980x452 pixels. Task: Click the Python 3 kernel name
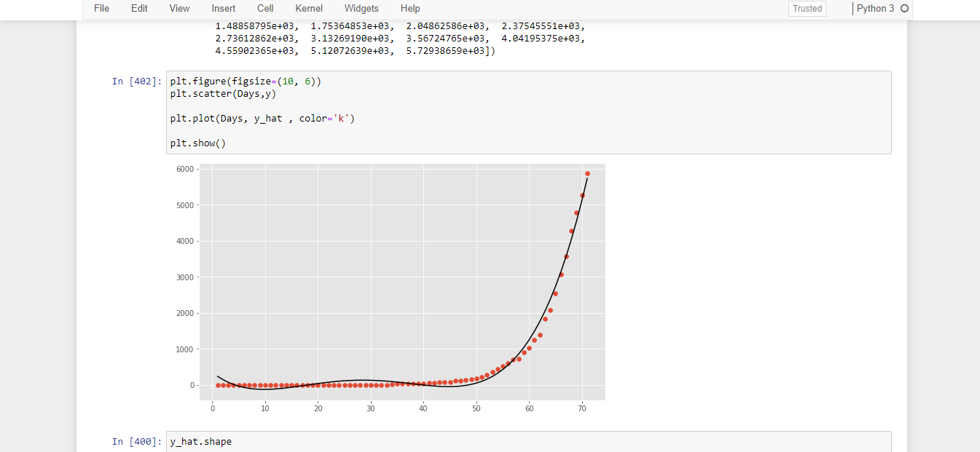tap(875, 9)
